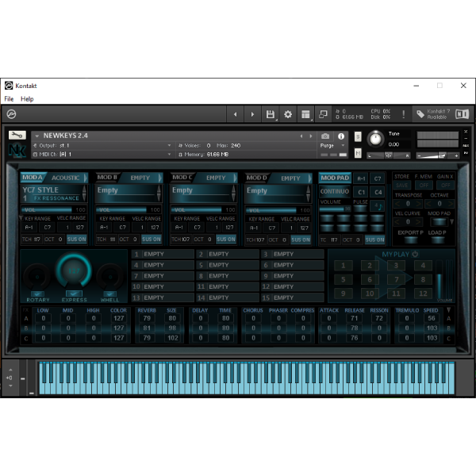
Task: Expand the MOD D EMPTY category arrow
Action: click(x=309, y=178)
